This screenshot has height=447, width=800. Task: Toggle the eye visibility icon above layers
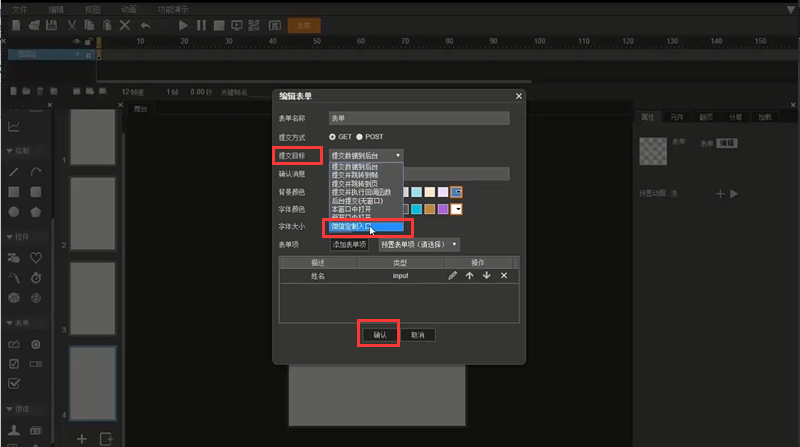77,41
